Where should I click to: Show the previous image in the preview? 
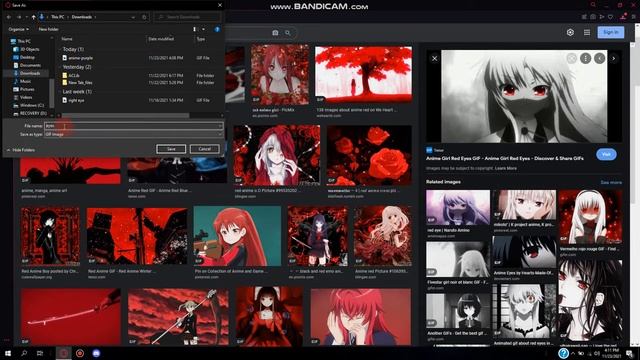[600, 58]
